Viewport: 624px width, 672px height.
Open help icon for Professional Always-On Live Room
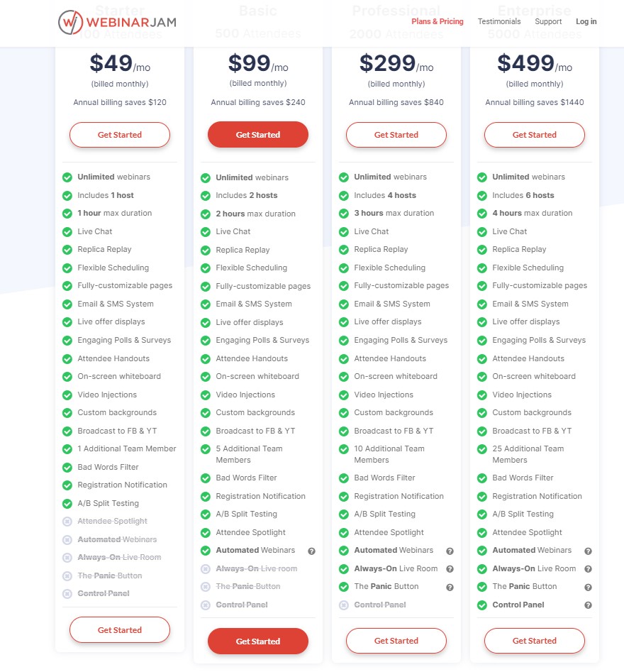pos(450,569)
